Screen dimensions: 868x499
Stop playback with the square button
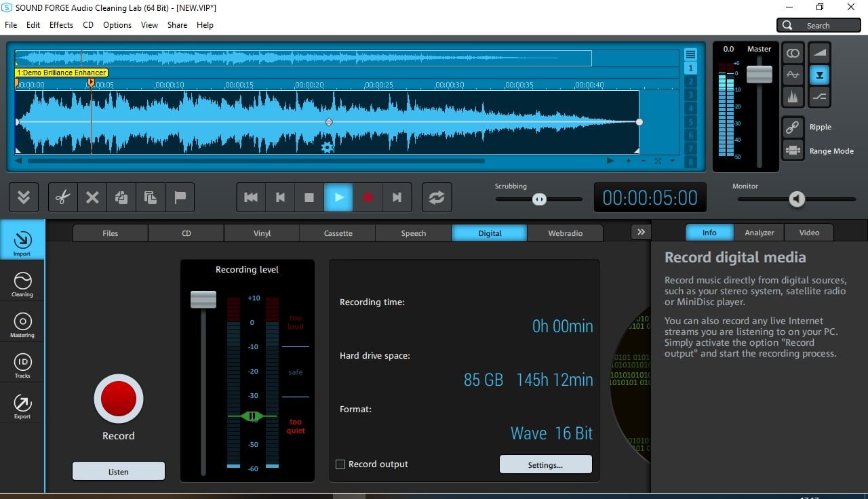(309, 197)
